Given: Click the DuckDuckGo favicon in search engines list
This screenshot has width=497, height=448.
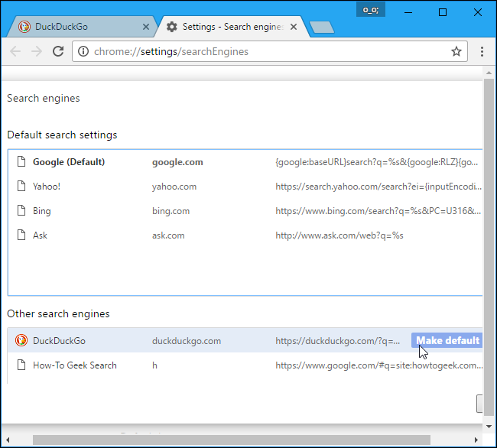Looking at the screenshot, I should (x=21, y=341).
